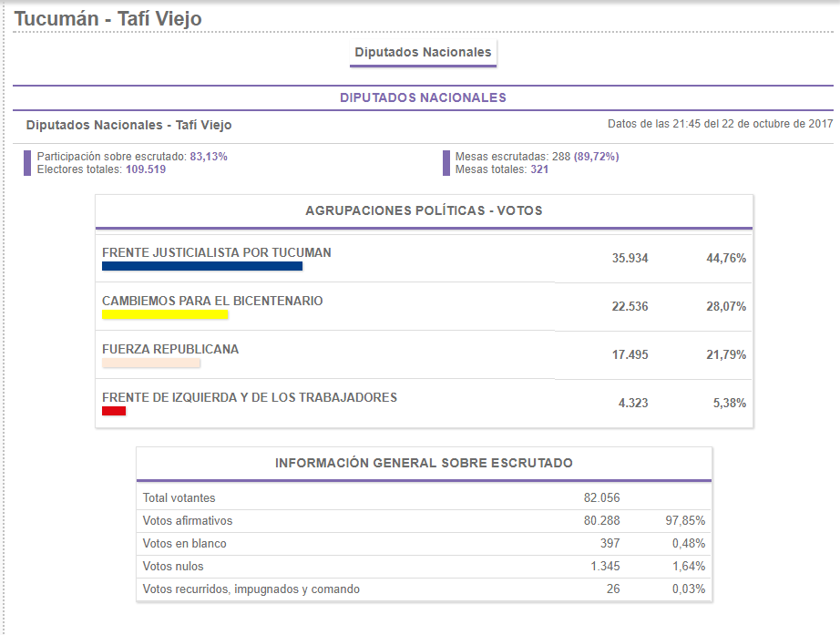Click the blank votes value 397

pos(610,543)
